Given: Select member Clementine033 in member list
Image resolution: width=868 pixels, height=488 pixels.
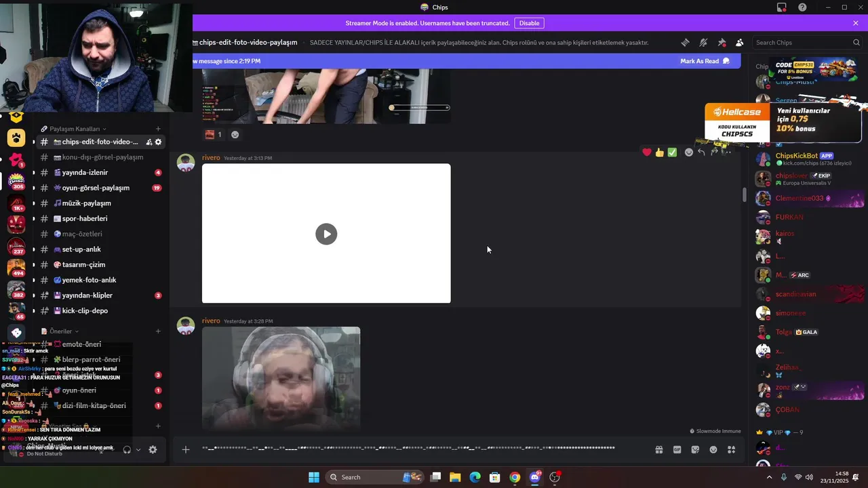Looking at the screenshot, I should (x=810, y=199).
